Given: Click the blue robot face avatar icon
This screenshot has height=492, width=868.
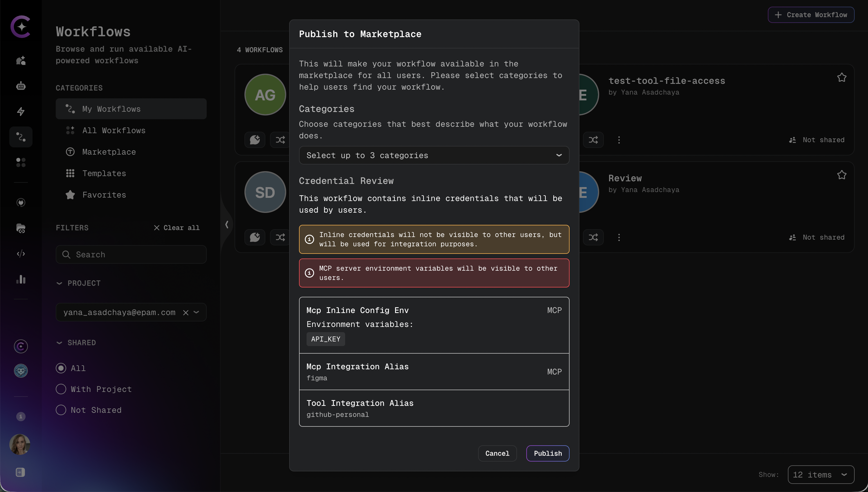Looking at the screenshot, I should click(x=21, y=371).
